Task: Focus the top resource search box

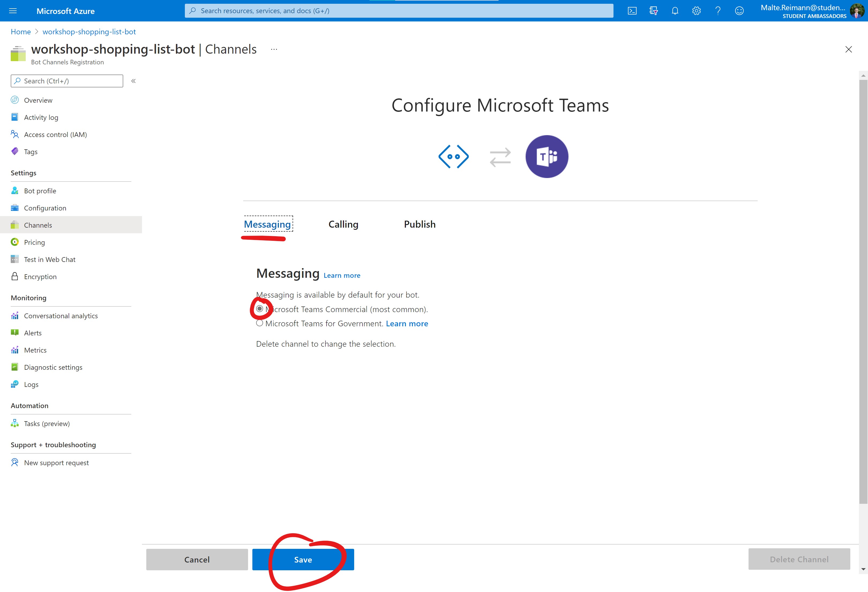Action: (x=399, y=11)
